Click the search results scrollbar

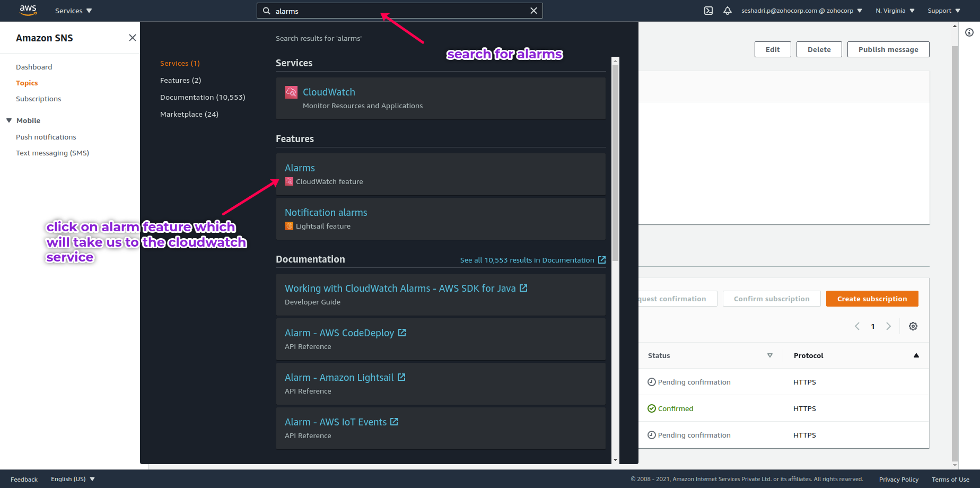615,162
